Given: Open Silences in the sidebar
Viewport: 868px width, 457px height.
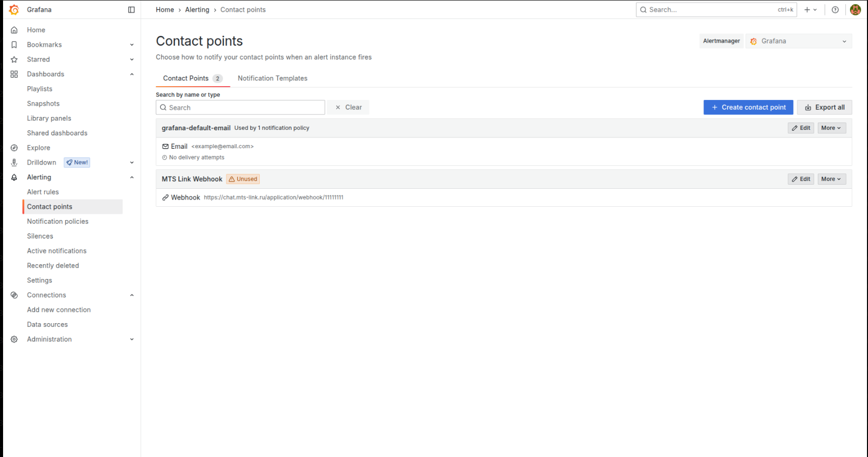Looking at the screenshot, I should pyautogui.click(x=40, y=236).
